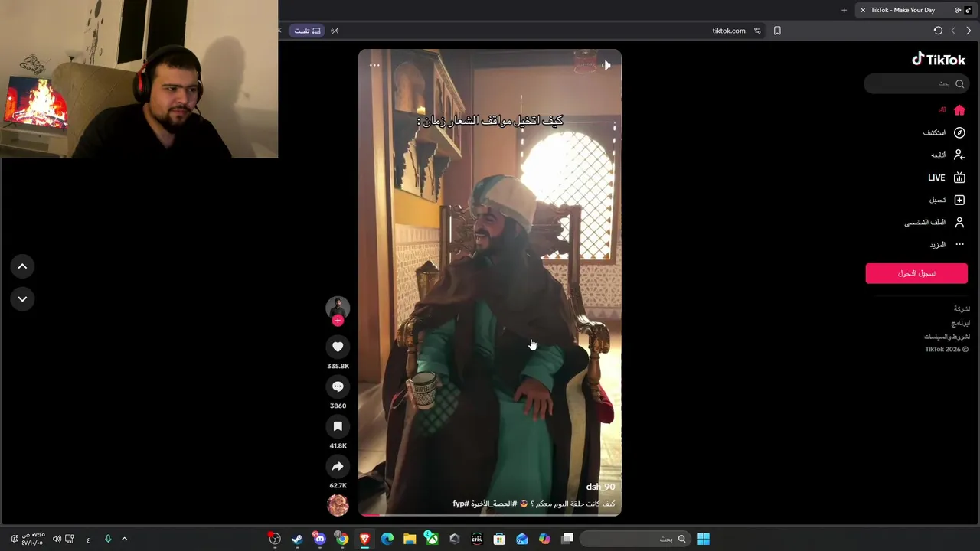Follow the creator with pink plus button
Image resolution: width=980 pixels, height=551 pixels.
338,321
